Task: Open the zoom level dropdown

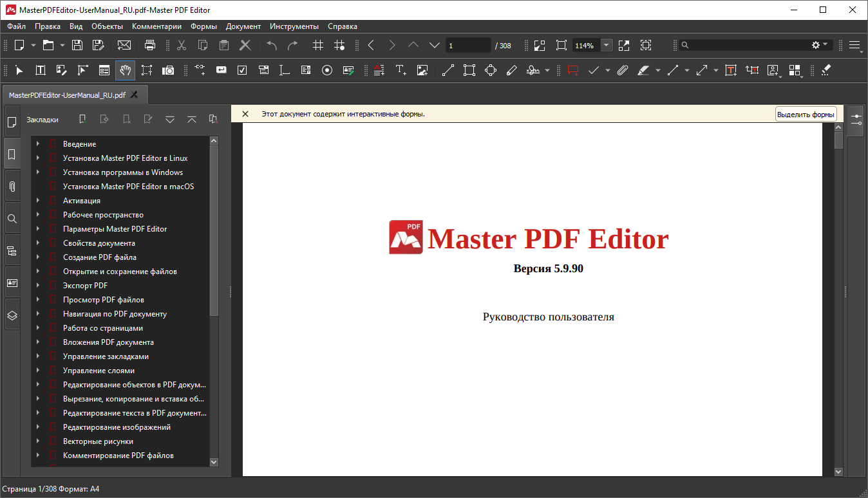Action: [607, 45]
